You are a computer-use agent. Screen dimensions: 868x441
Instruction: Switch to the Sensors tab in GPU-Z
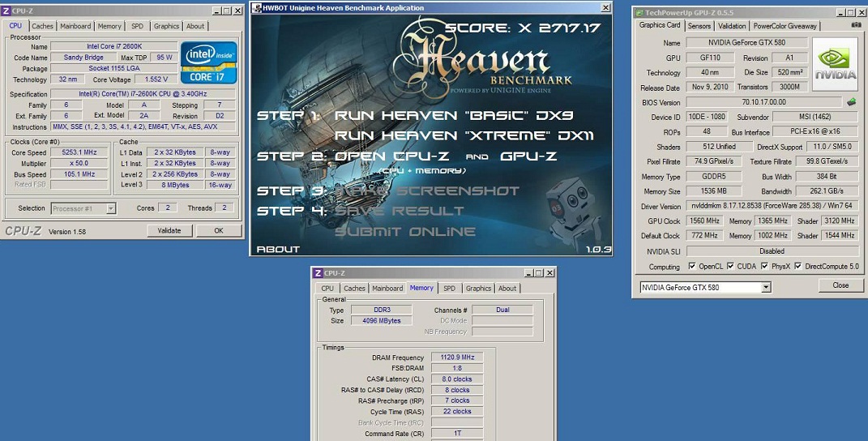pyautogui.click(x=699, y=26)
